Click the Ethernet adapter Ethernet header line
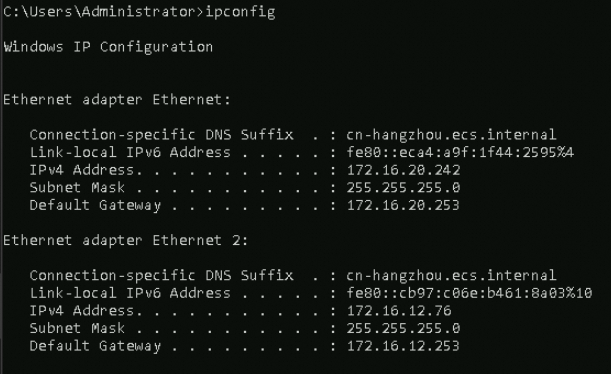The height and width of the screenshot is (374, 611). tap(117, 100)
